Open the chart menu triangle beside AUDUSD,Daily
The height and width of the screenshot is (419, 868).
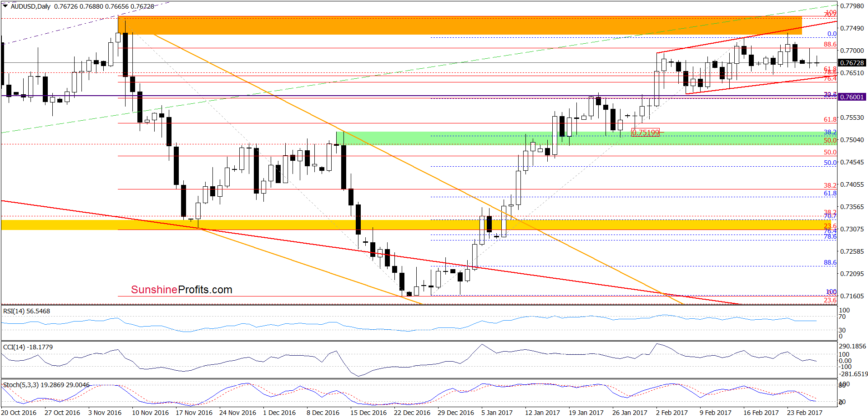5,6
